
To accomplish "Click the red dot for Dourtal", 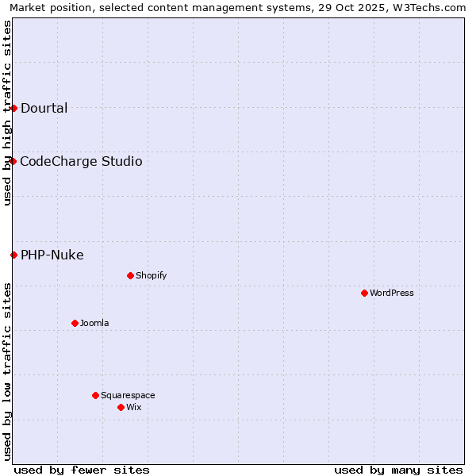I will pyautogui.click(x=13, y=108).
